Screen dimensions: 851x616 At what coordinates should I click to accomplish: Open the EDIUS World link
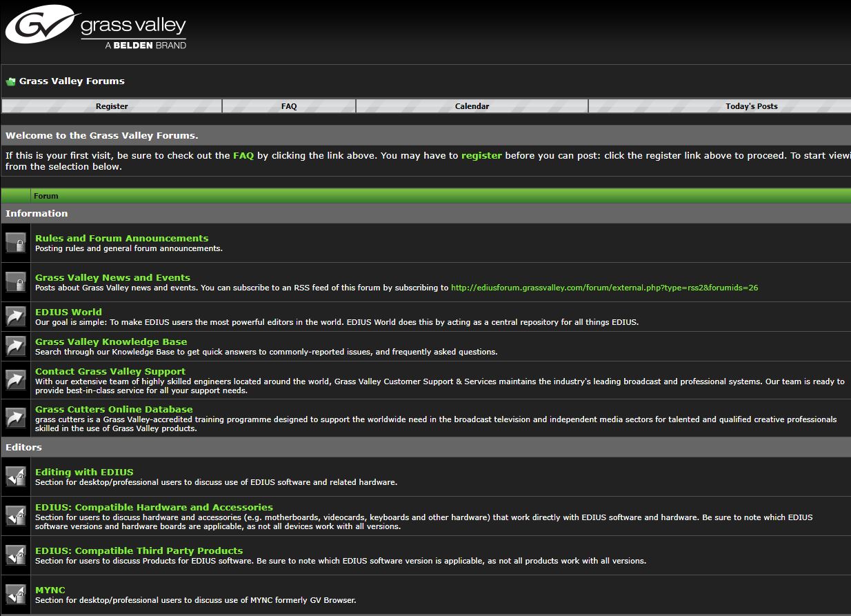[x=68, y=312]
